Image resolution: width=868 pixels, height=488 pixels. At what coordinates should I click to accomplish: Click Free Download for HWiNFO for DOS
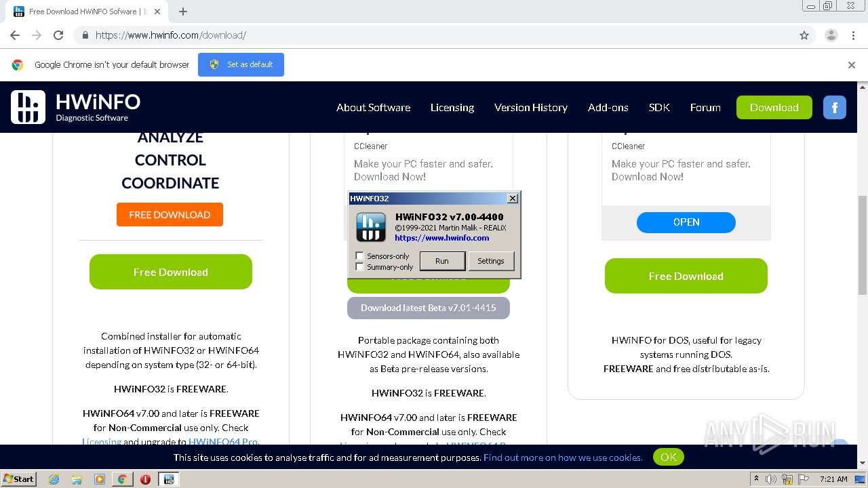tap(686, 276)
